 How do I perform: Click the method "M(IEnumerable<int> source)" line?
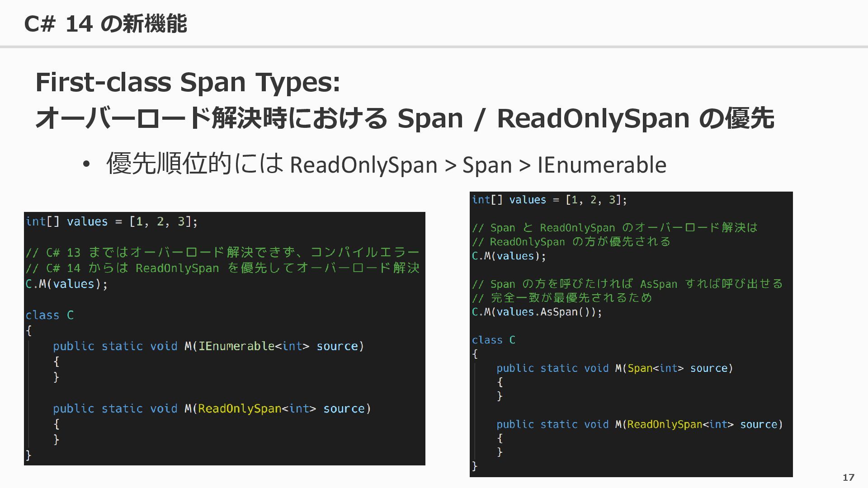tap(208, 346)
